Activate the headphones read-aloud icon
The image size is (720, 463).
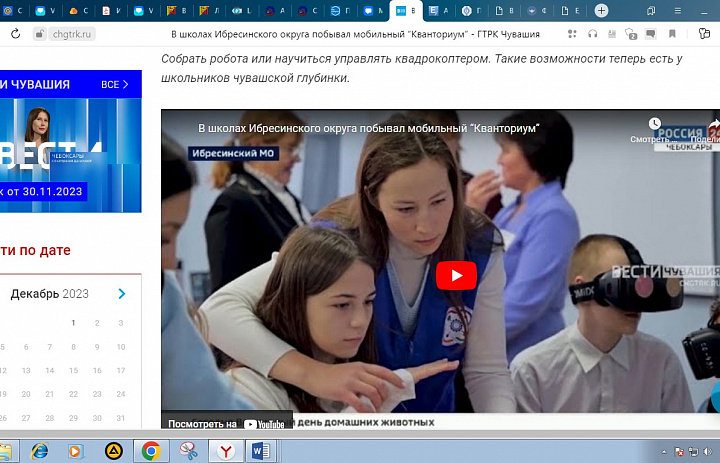click(592, 34)
